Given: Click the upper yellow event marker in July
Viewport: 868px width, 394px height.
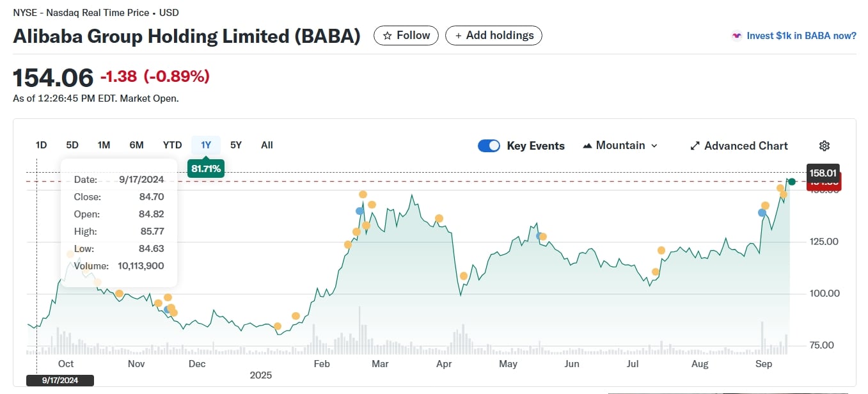Looking at the screenshot, I should point(661,251).
